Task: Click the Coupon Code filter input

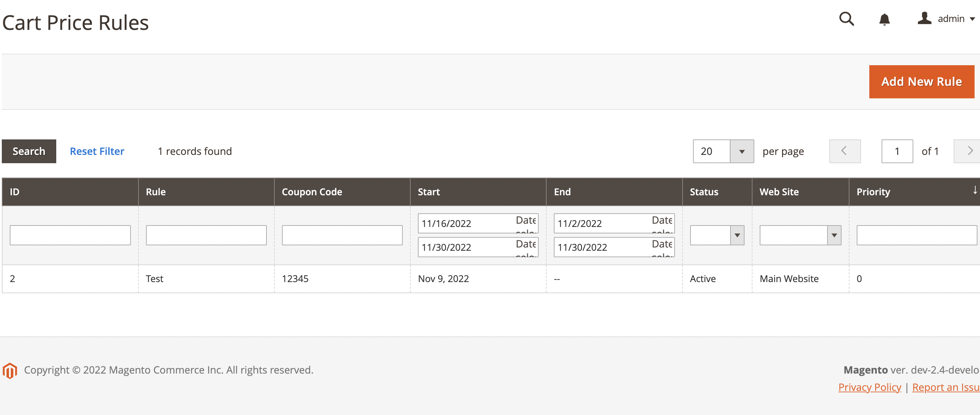Action: click(x=342, y=235)
